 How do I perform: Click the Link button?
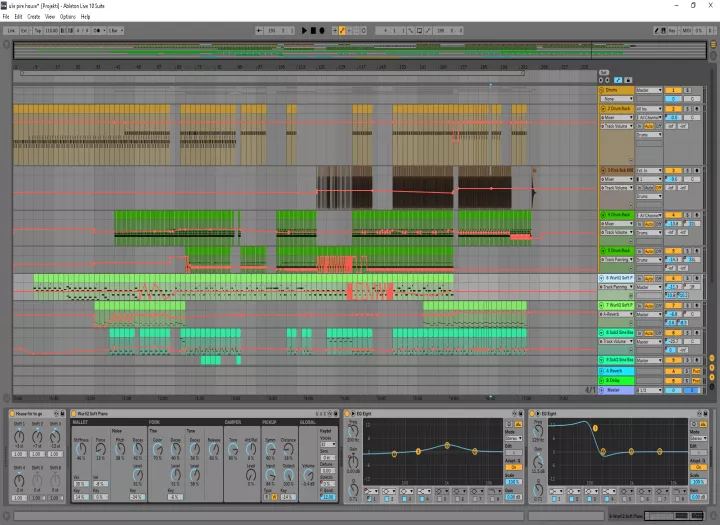(11, 31)
